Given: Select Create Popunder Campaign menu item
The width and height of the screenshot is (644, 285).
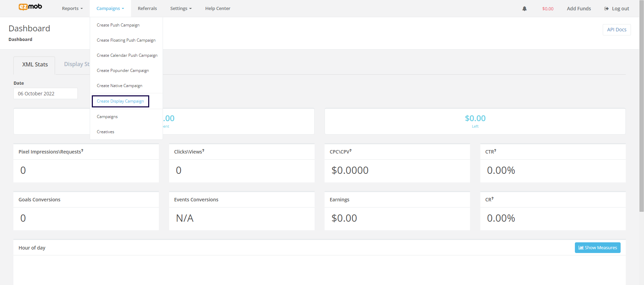Looking at the screenshot, I should point(123,71).
